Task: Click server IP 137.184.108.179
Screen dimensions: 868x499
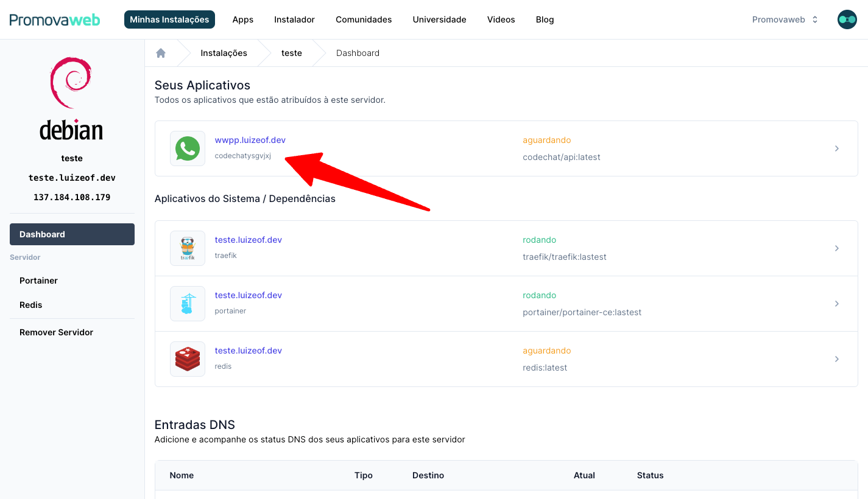Action: click(x=72, y=197)
